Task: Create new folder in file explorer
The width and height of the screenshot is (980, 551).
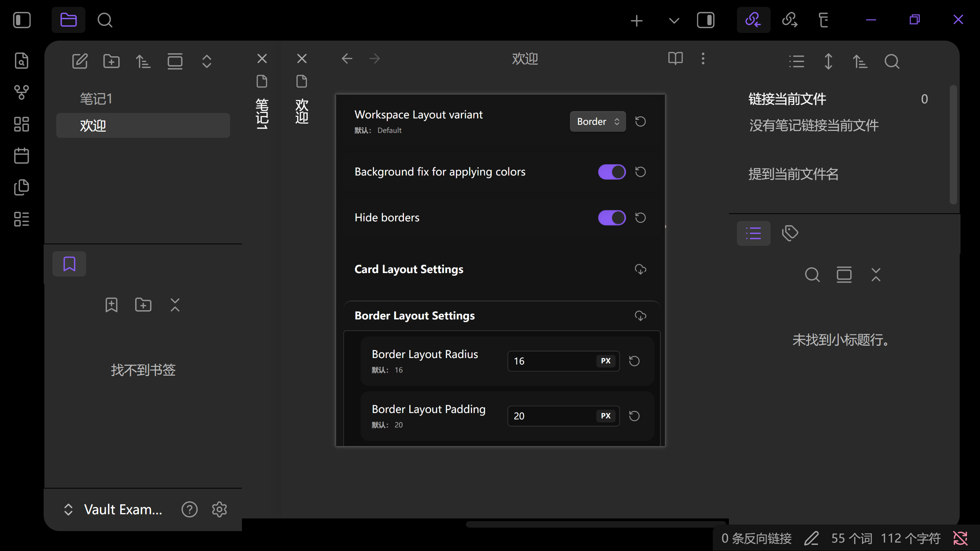Action: coord(111,61)
